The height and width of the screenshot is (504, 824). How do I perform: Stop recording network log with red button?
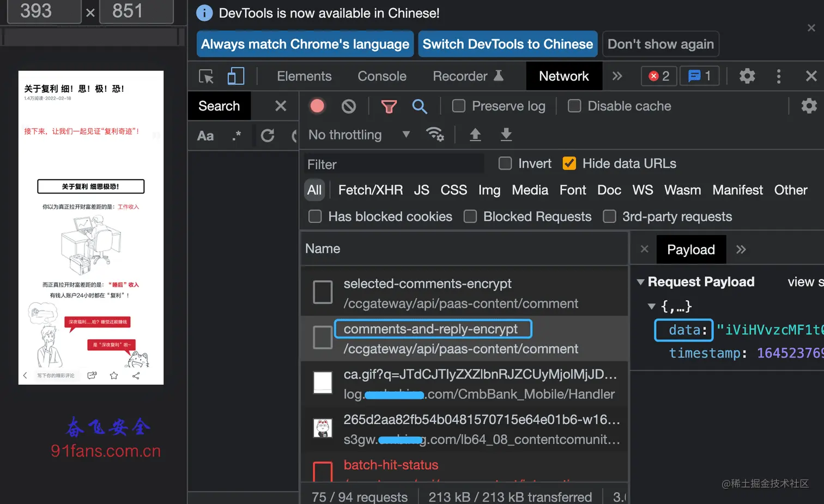(x=317, y=106)
